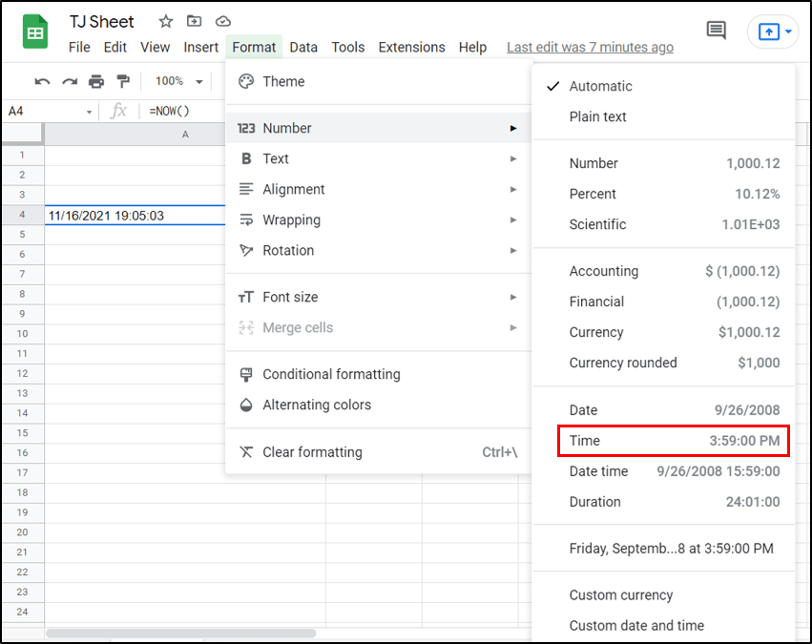Open Conditional formatting
The image size is (812, 644).
click(x=379, y=374)
